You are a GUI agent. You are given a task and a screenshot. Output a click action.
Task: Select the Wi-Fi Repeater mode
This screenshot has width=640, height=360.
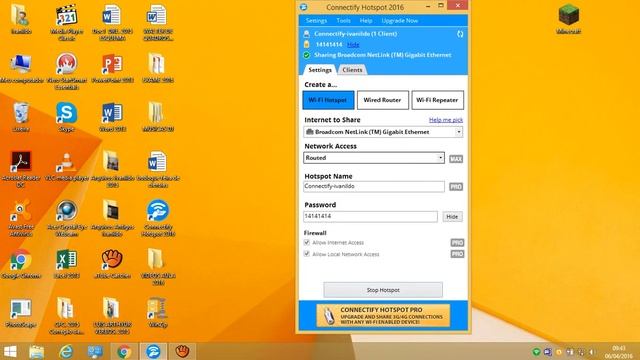click(x=437, y=100)
